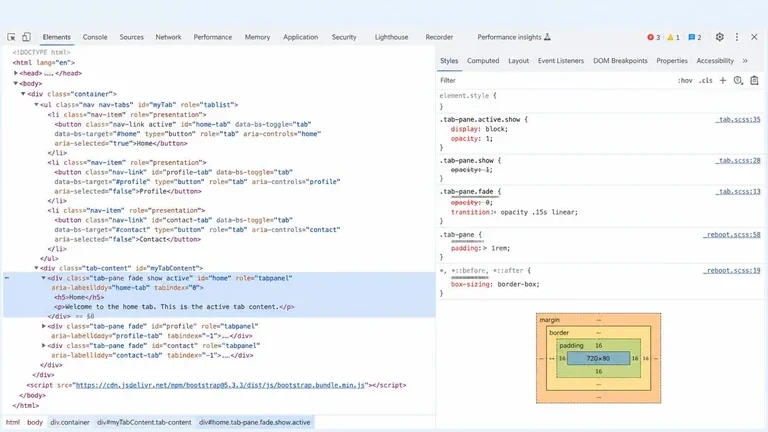Open the computed styles sidebar icon

coord(738,80)
